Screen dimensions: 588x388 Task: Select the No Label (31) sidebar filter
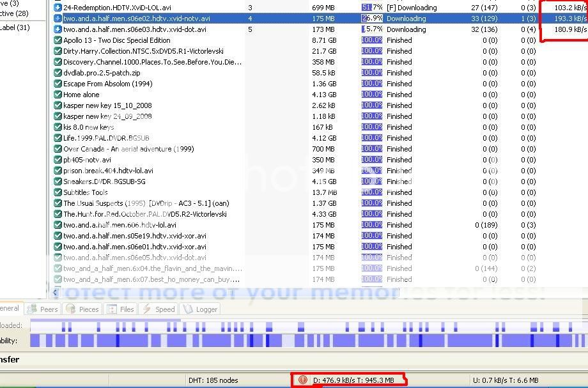tap(15, 27)
